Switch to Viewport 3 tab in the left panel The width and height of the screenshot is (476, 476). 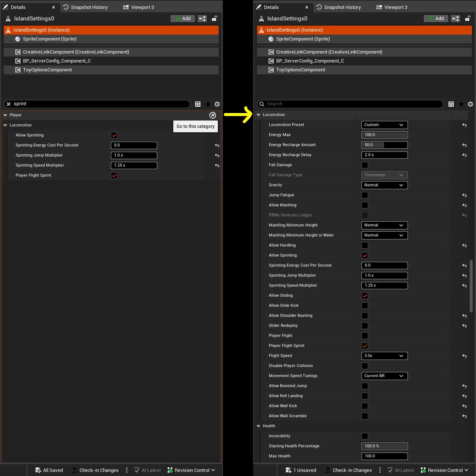pyautogui.click(x=138, y=7)
